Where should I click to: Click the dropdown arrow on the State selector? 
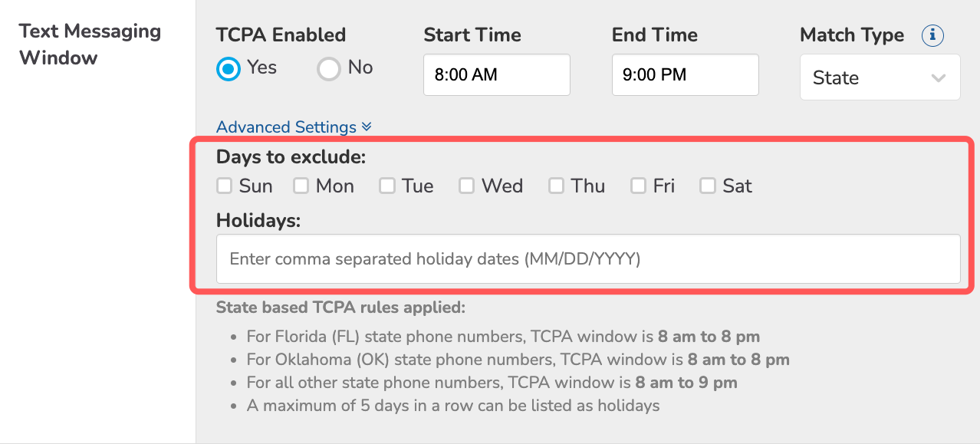point(940,77)
